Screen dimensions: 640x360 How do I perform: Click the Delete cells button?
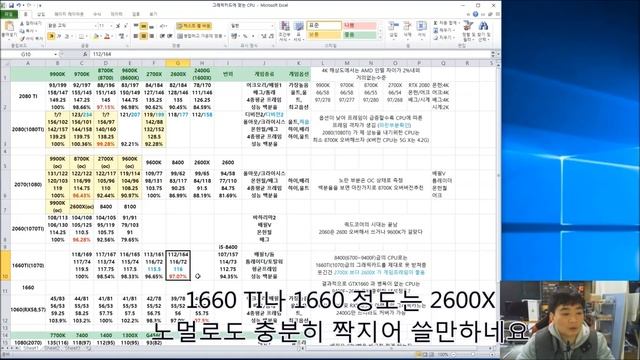[407, 30]
